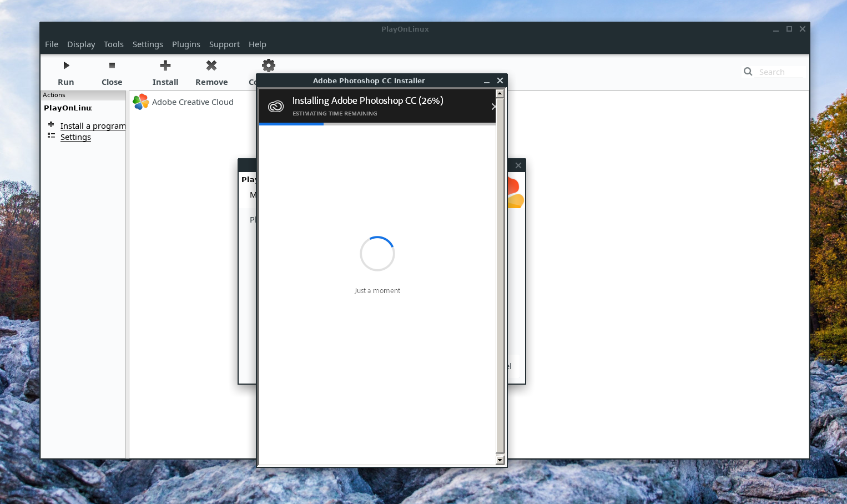Click the installer vertical scrollbar track
The height and width of the screenshot is (504, 847).
[x=500, y=276]
